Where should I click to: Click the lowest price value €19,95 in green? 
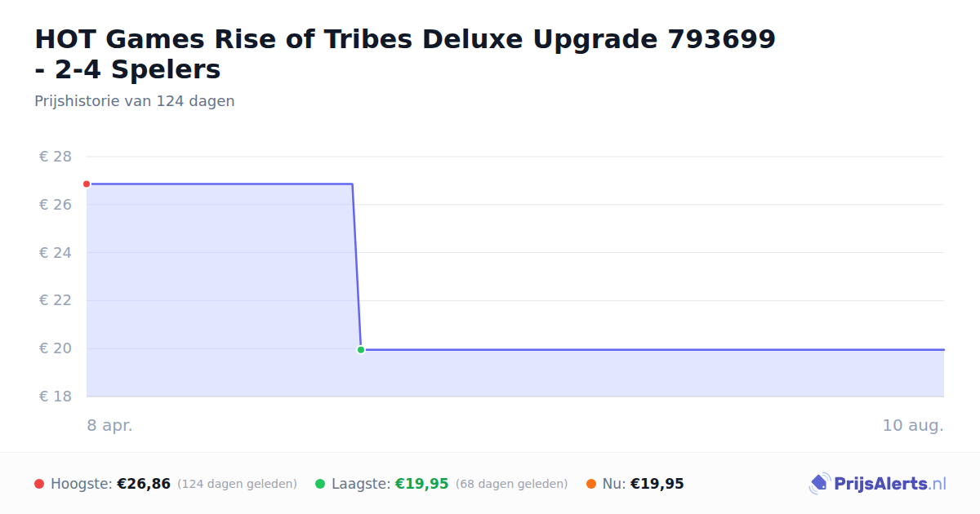(422, 484)
